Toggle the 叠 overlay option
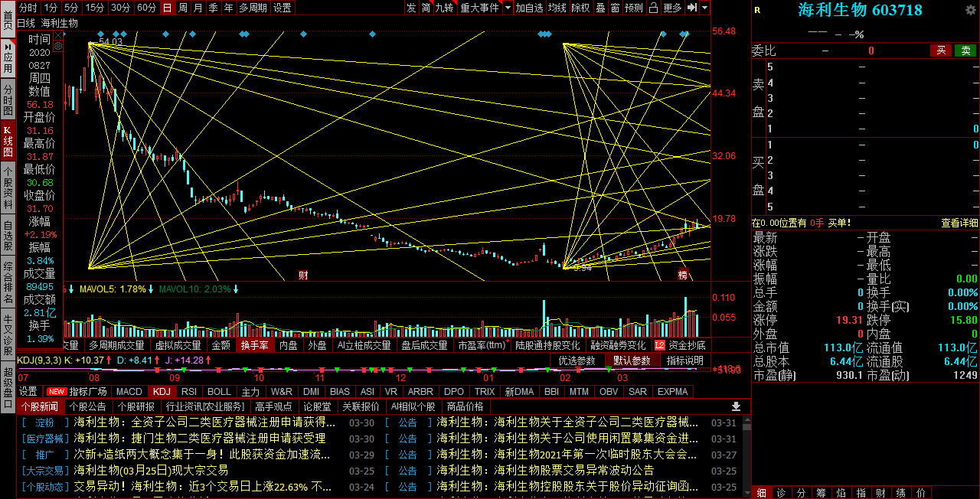The image size is (980, 499). pos(600,8)
